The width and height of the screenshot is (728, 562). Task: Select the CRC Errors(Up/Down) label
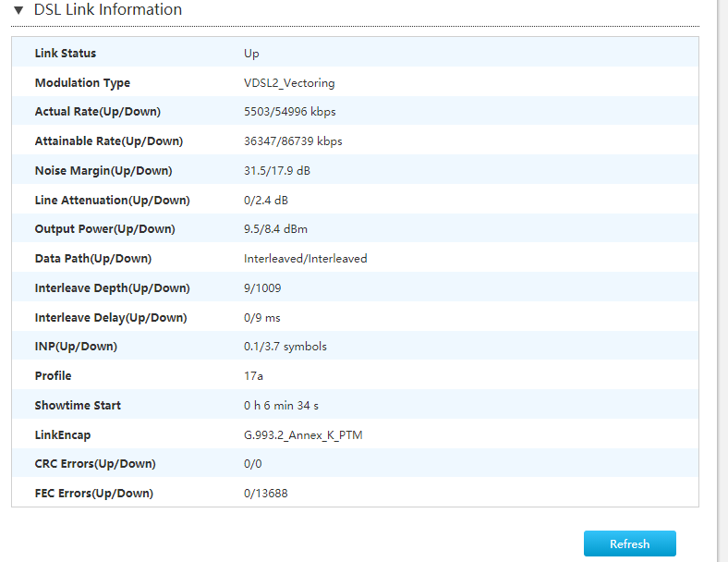click(x=95, y=463)
